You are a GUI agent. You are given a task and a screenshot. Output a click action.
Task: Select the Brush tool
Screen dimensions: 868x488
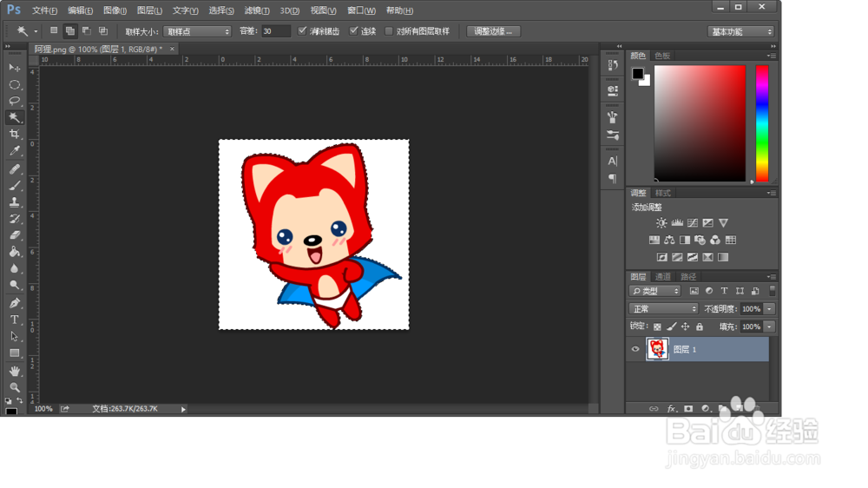click(x=15, y=186)
